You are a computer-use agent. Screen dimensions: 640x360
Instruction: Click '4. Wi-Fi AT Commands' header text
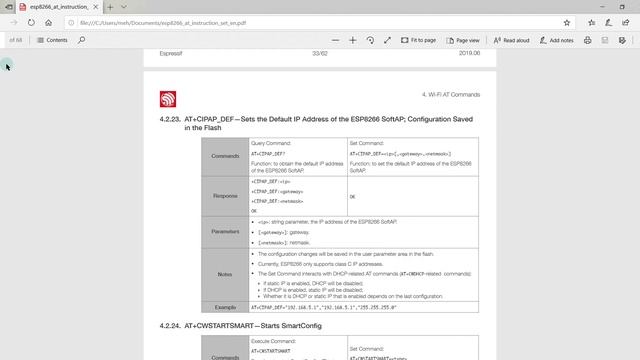point(451,95)
